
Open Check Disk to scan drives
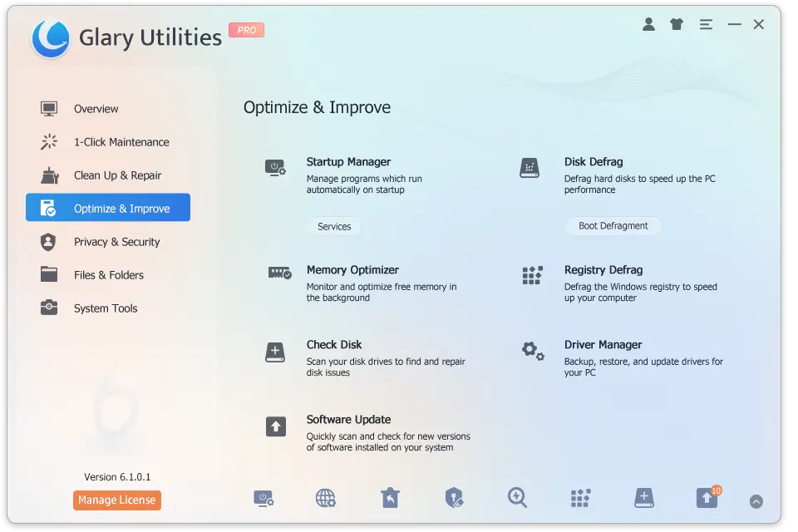334,344
